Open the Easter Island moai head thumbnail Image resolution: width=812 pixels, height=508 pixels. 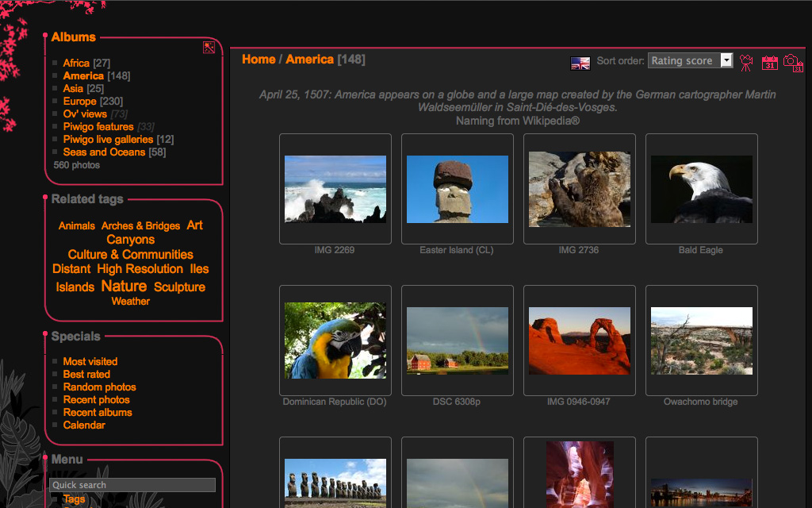(x=457, y=189)
